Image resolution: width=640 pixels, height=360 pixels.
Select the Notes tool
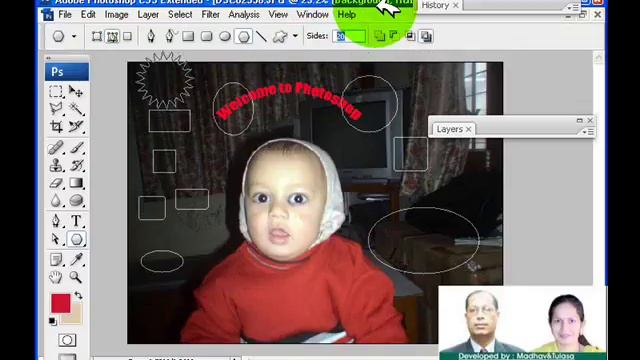pos(56,259)
